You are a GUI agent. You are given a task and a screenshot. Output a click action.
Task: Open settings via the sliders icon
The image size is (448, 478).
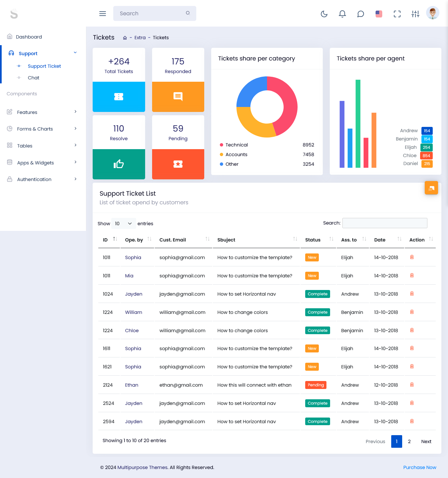(415, 14)
